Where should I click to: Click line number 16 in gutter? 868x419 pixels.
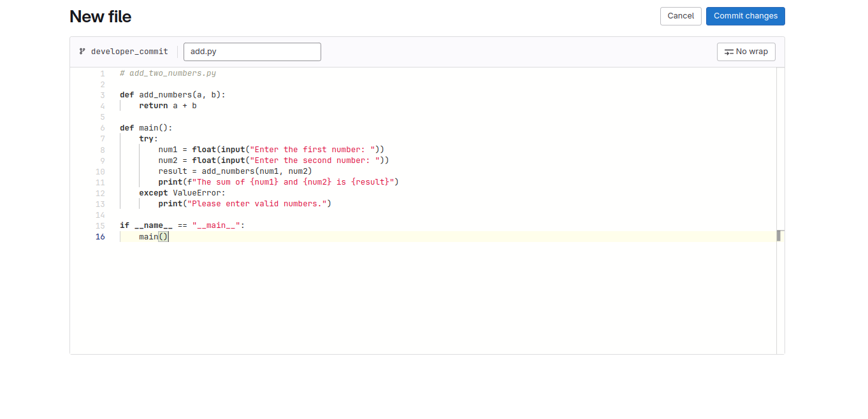coord(100,237)
